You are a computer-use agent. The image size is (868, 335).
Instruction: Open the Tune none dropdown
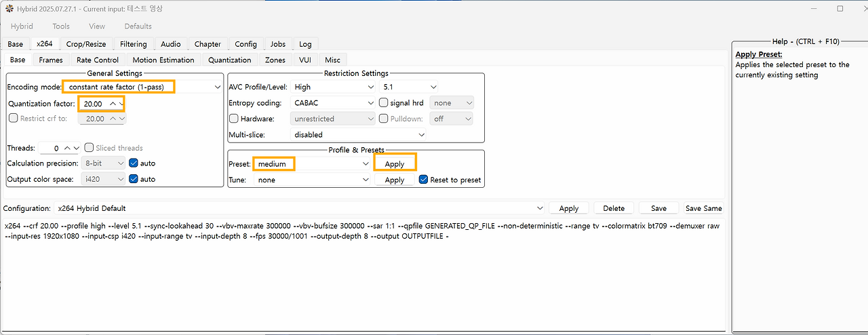[312, 180]
